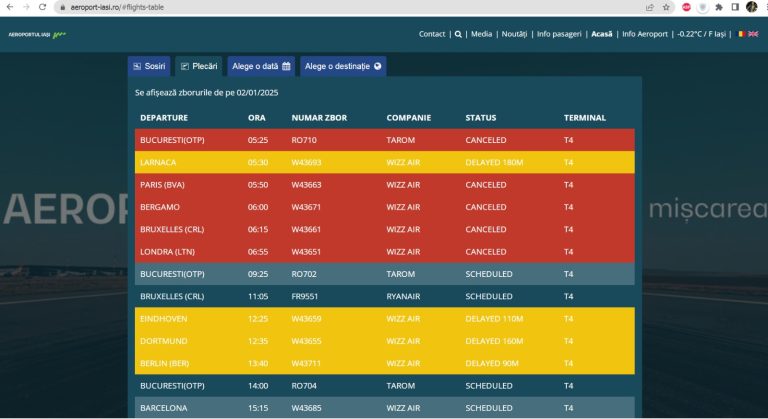Click PARIS (BVA) destination
Viewport: 768px width, 419px height.
click(x=162, y=185)
